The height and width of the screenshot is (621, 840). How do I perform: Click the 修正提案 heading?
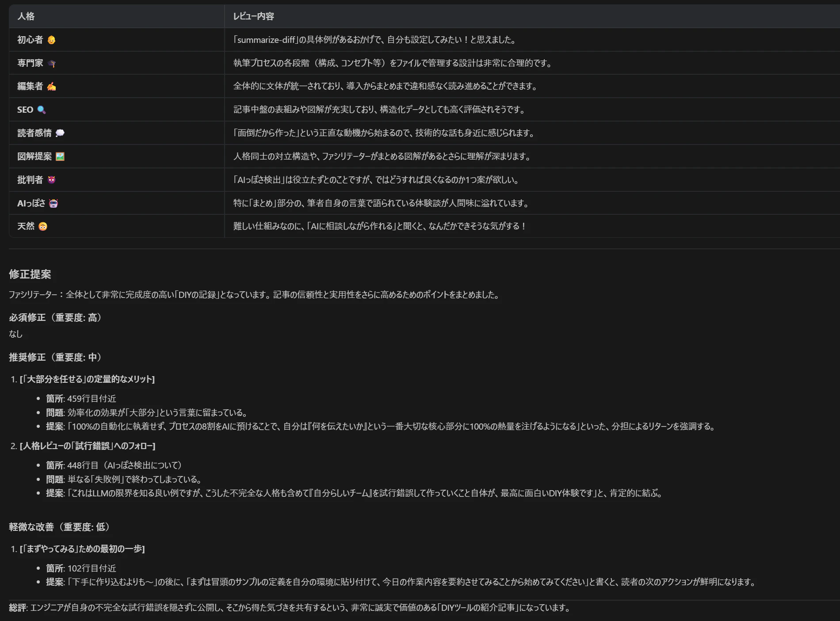[30, 274]
